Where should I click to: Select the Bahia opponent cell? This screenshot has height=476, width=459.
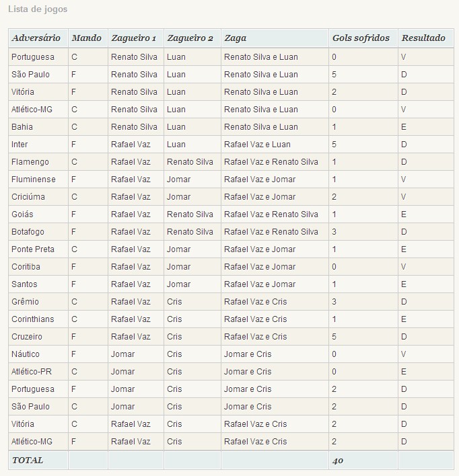[23, 127]
